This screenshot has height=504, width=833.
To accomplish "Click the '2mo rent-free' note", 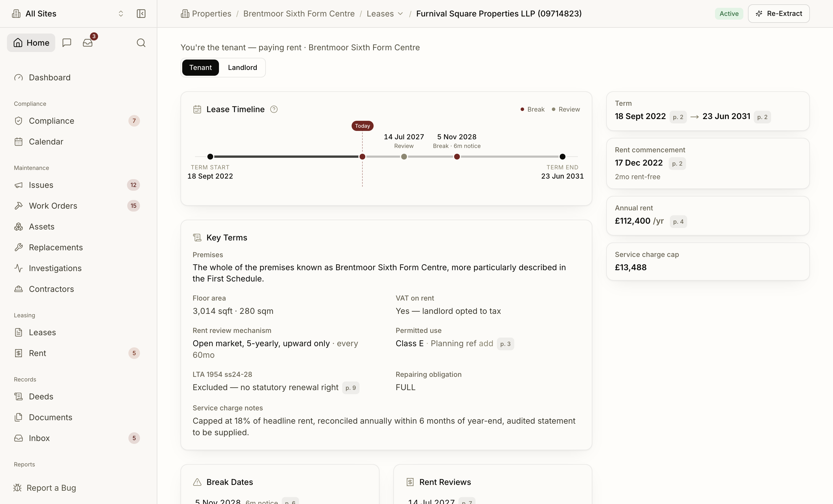I will (637, 177).
